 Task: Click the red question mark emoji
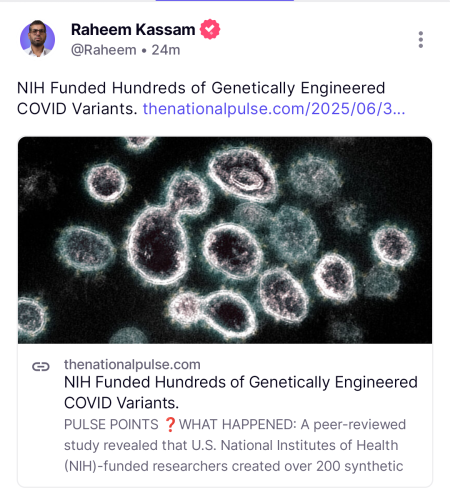point(170,425)
